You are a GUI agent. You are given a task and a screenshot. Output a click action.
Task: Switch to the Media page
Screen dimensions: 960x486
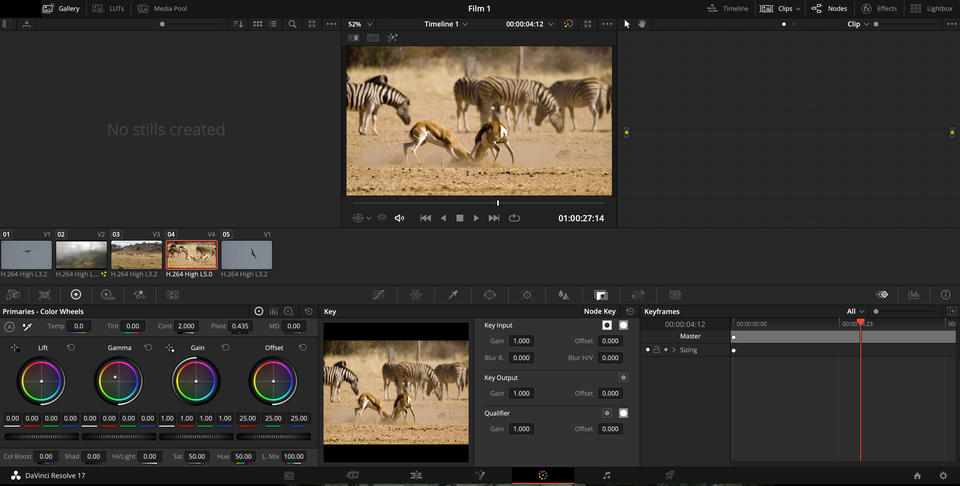(289, 476)
